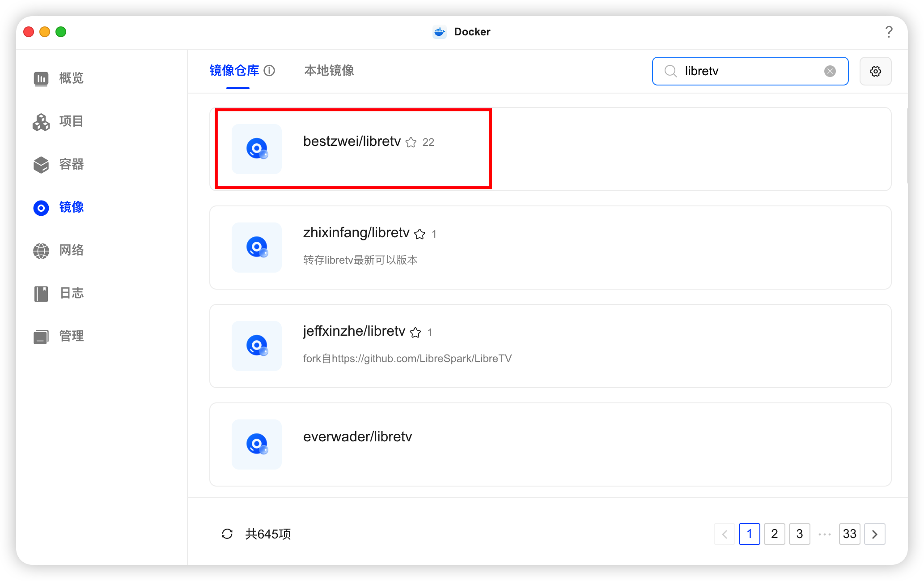Jump to results page 33
Image resolution: width=924 pixels, height=581 pixels.
[x=849, y=534]
